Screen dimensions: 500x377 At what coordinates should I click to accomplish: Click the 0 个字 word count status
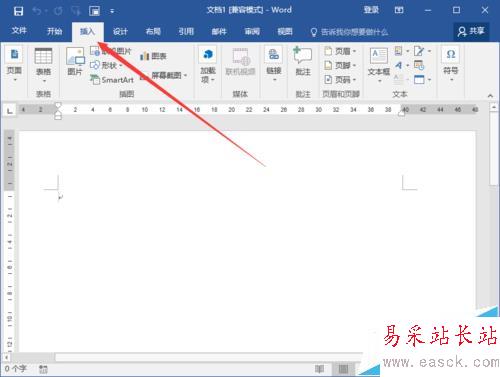click(15, 369)
